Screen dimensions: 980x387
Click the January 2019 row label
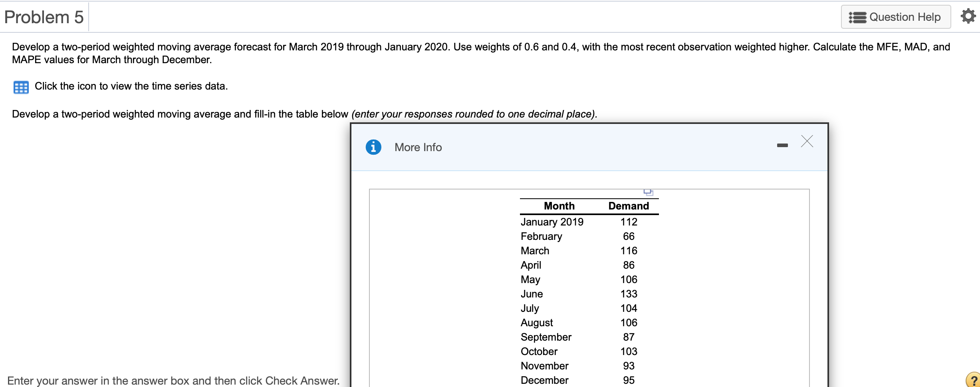coord(552,222)
